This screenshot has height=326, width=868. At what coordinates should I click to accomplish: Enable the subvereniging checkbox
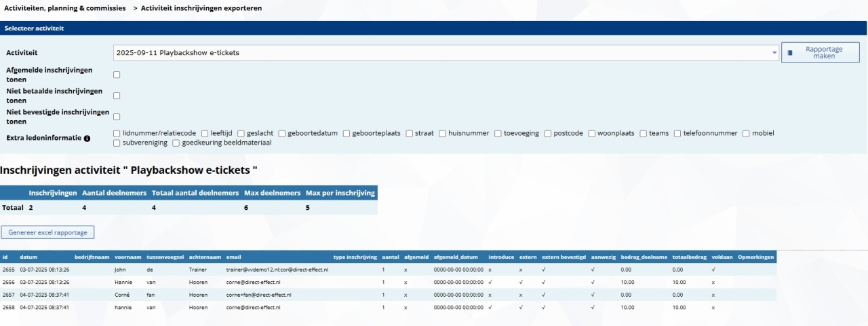point(117,143)
